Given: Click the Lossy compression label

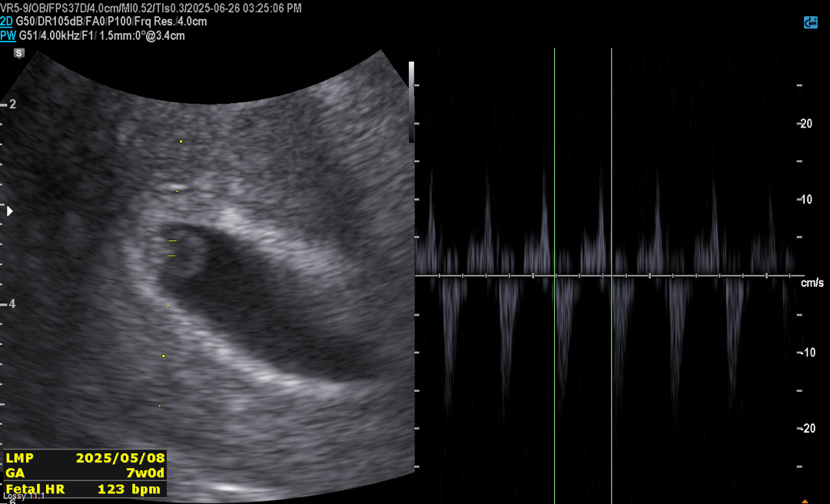Looking at the screenshot, I should pyautogui.click(x=23, y=497).
